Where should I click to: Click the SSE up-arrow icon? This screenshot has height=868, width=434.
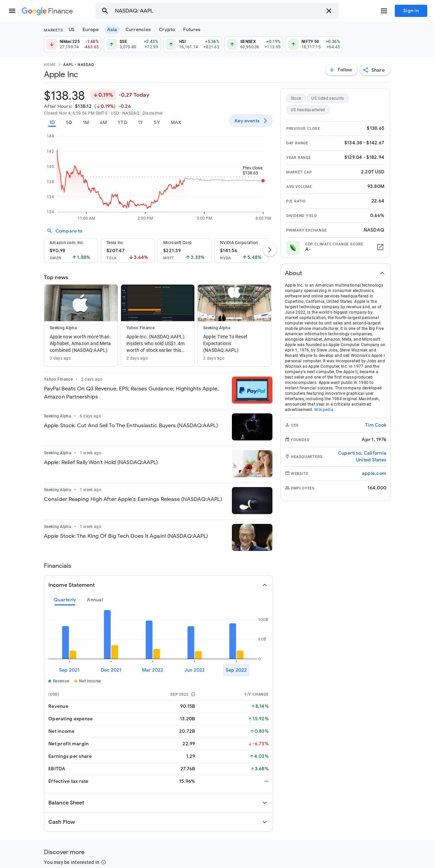point(112,44)
